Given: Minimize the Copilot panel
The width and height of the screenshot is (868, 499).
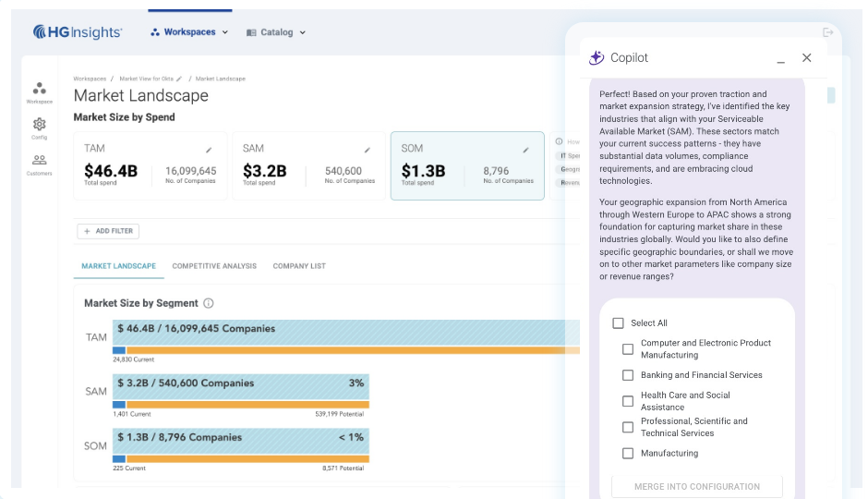Looking at the screenshot, I should (x=780, y=59).
